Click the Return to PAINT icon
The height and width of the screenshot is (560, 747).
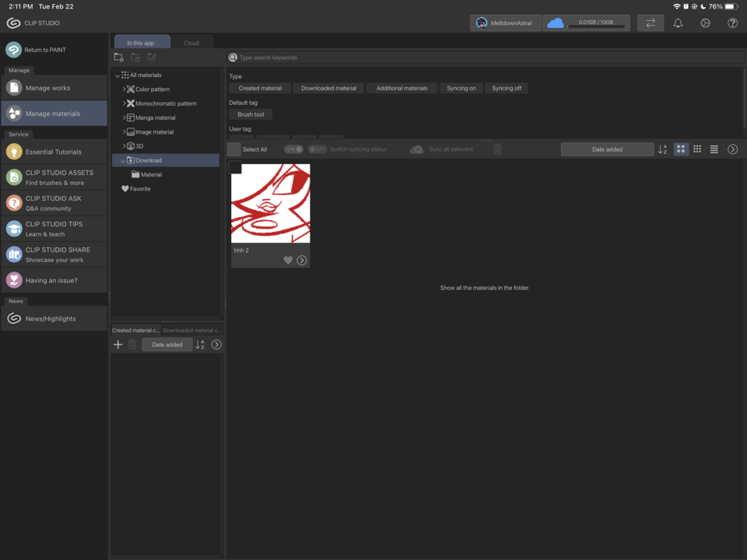coord(12,49)
